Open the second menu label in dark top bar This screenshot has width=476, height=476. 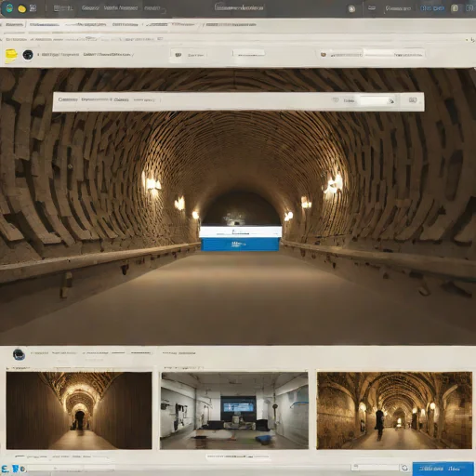(121, 8)
